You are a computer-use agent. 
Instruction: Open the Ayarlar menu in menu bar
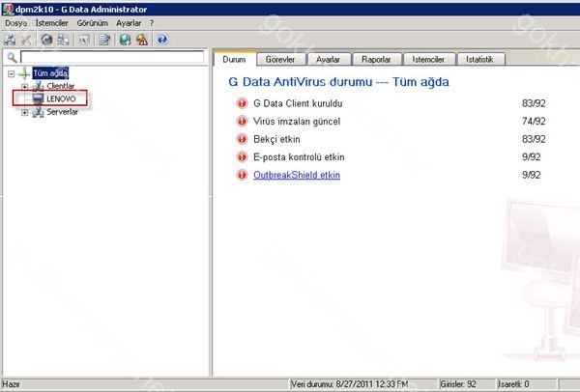tap(129, 22)
